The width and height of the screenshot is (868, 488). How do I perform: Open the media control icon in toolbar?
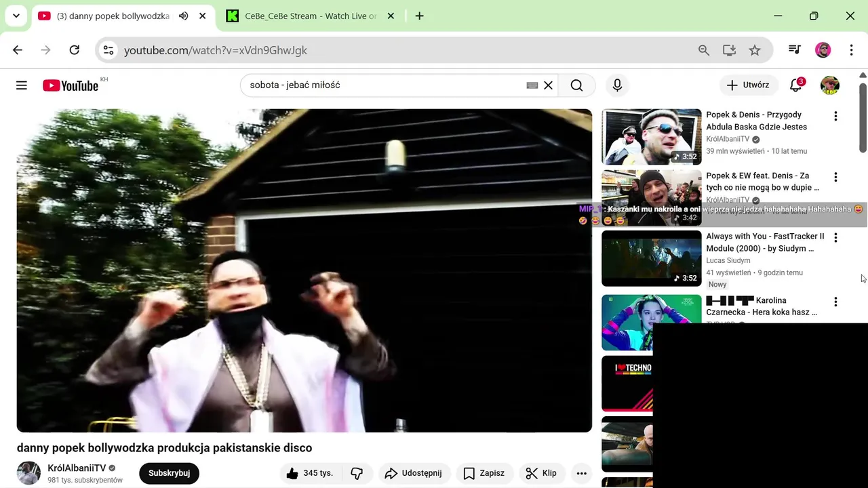click(x=795, y=50)
